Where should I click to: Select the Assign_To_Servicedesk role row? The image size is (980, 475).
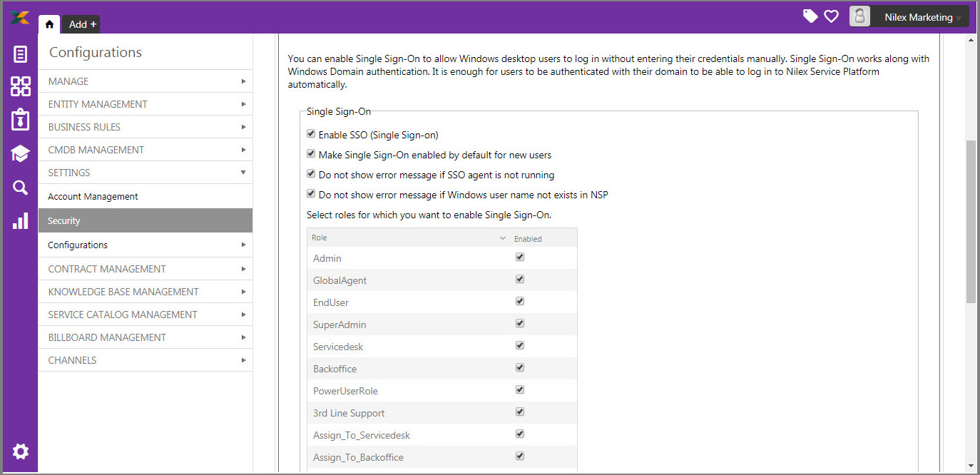(442, 435)
